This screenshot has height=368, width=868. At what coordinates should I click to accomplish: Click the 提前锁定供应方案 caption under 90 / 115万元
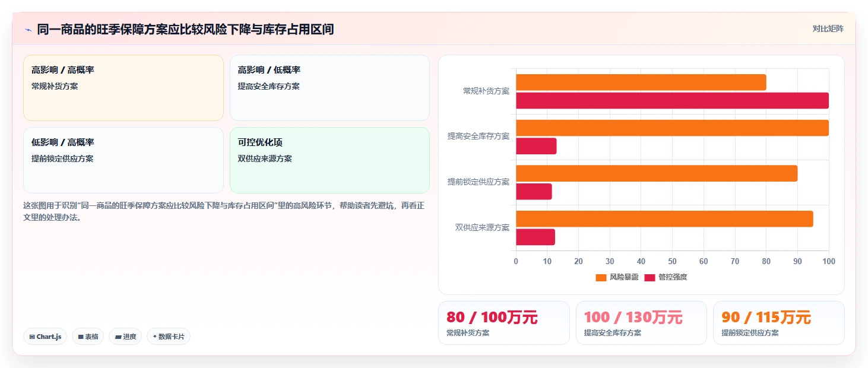(x=750, y=333)
